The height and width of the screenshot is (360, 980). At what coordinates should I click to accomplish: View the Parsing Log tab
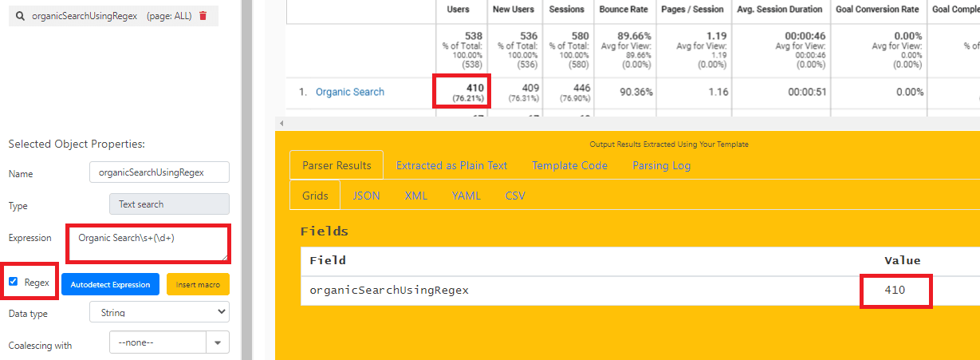tap(661, 165)
